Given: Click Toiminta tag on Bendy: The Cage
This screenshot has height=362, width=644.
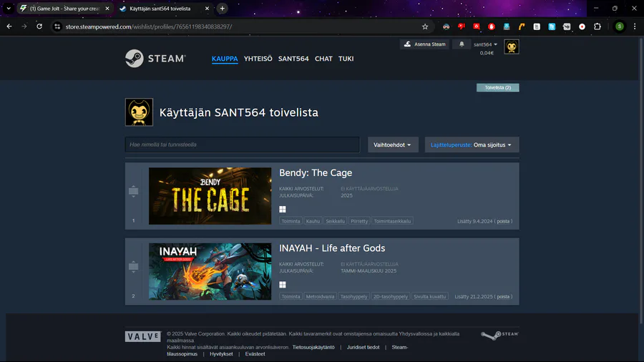Looking at the screenshot, I should coord(291,221).
